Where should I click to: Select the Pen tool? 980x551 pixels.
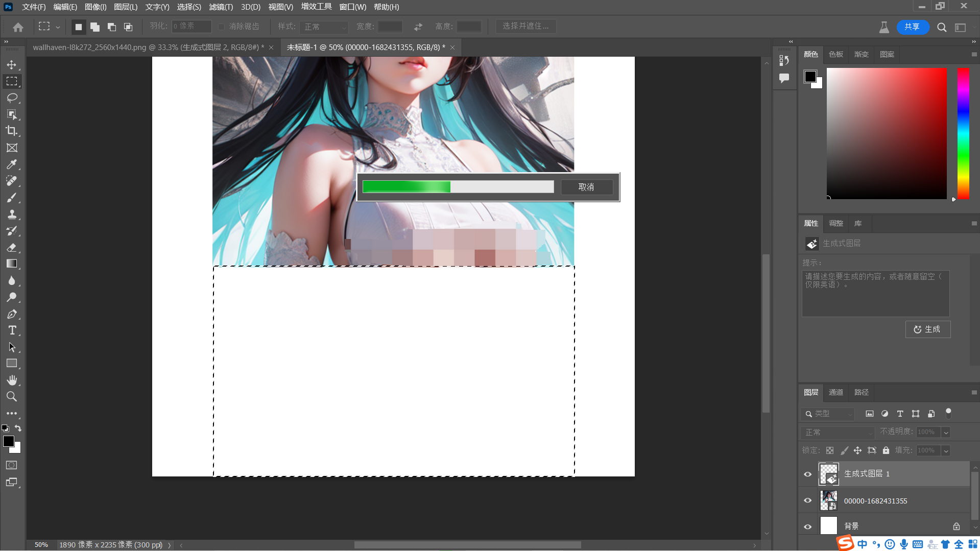tap(12, 314)
